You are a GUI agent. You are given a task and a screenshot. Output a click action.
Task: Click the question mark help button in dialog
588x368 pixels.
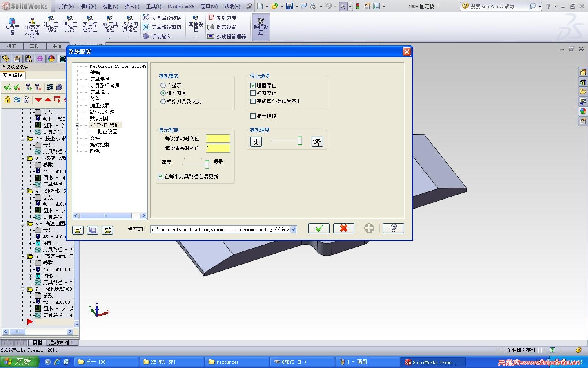pyautogui.click(x=394, y=229)
